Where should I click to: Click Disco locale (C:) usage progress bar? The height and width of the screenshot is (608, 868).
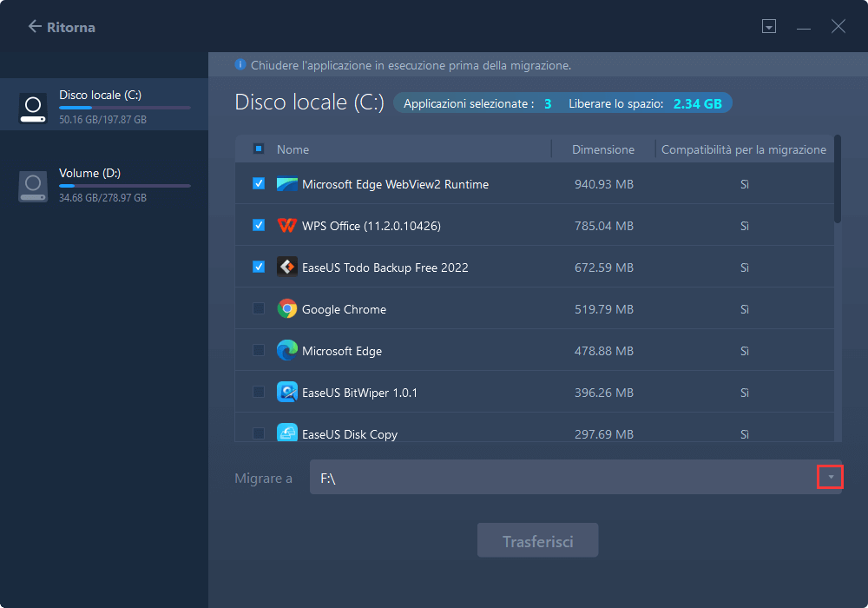point(124,108)
